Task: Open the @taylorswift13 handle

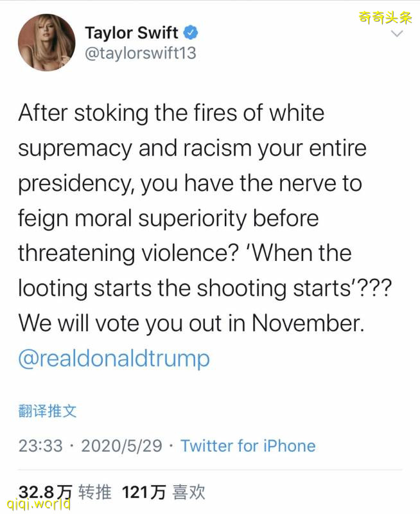Action: 140,53
